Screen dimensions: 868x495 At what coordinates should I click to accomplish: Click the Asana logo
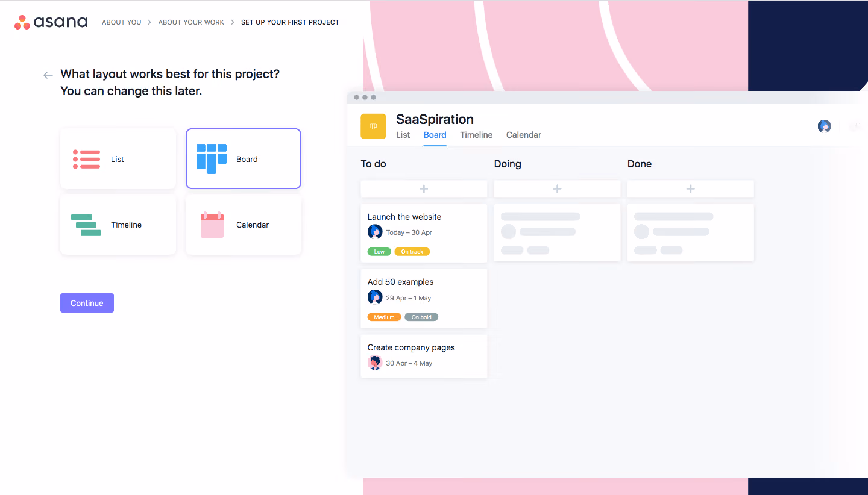click(51, 22)
